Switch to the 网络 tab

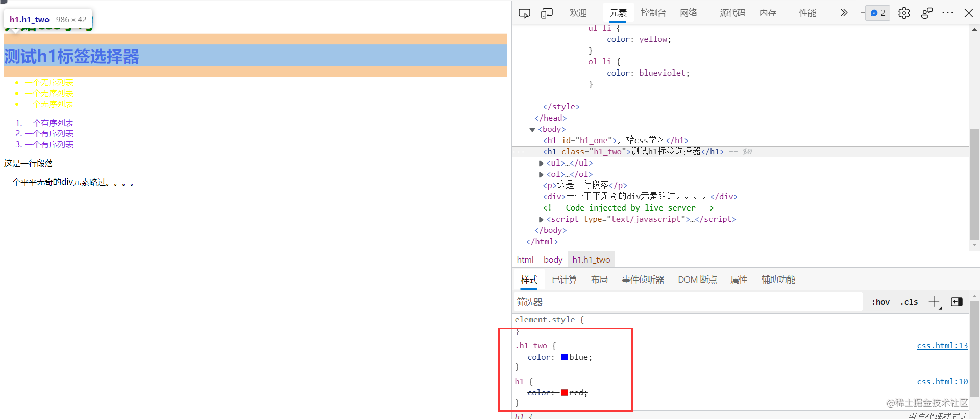pos(689,13)
